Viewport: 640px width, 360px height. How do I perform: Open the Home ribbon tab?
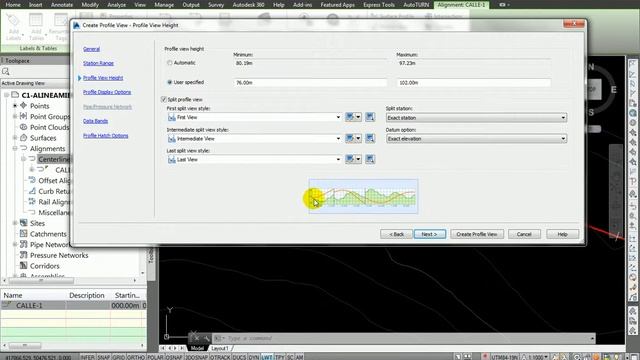tap(13, 5)
